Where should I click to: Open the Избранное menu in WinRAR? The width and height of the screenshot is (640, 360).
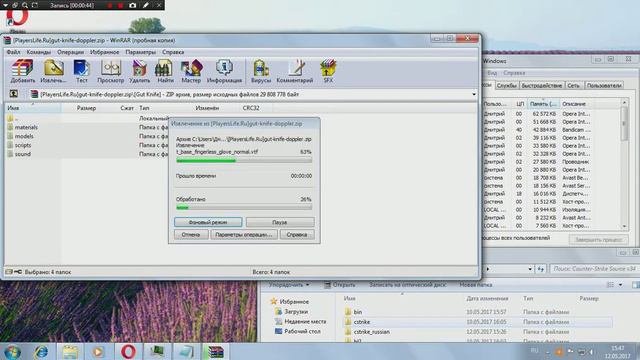(x=104, y=52)
